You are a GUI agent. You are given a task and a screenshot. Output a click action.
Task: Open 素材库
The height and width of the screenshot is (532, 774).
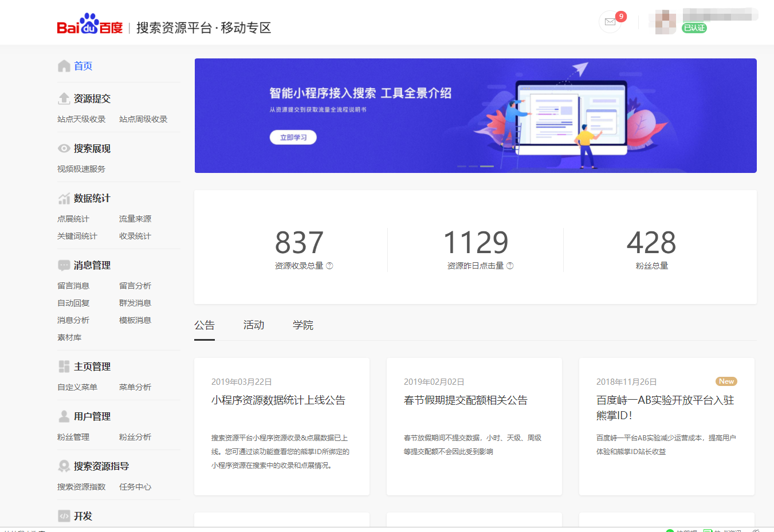click(x=69, y=337)
